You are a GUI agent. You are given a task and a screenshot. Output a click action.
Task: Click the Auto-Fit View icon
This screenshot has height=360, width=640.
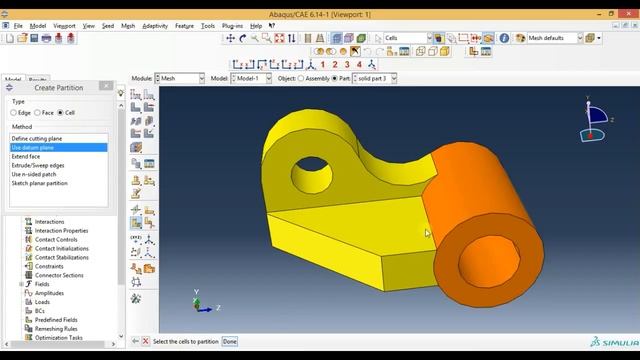coord(279,38)
